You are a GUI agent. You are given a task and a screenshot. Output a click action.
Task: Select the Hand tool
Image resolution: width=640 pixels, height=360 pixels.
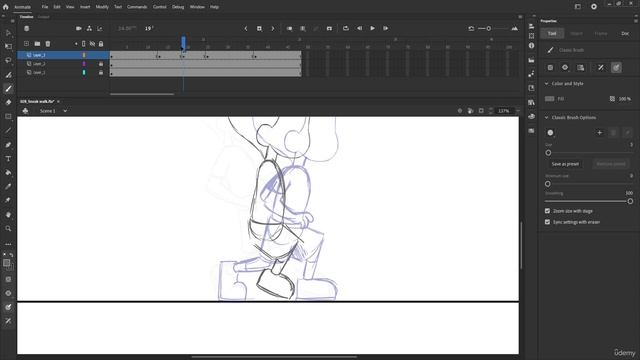(8, 215)
